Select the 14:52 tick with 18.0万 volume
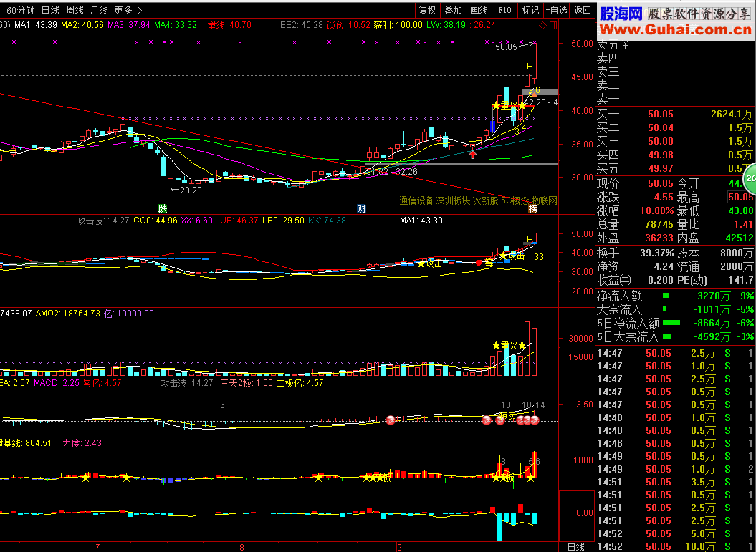756x552 pixels. coord(675,546)
